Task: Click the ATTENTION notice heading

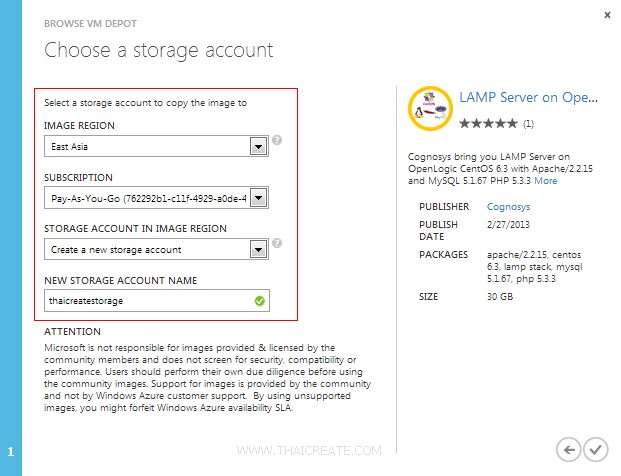Action: [72, 331]
